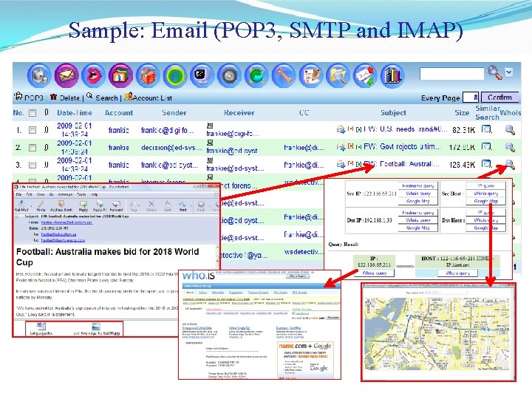Open View menu in Thunderbird window
Viewport: 532px width, 399px height.
pyautogui.click(x=41, y=195)
